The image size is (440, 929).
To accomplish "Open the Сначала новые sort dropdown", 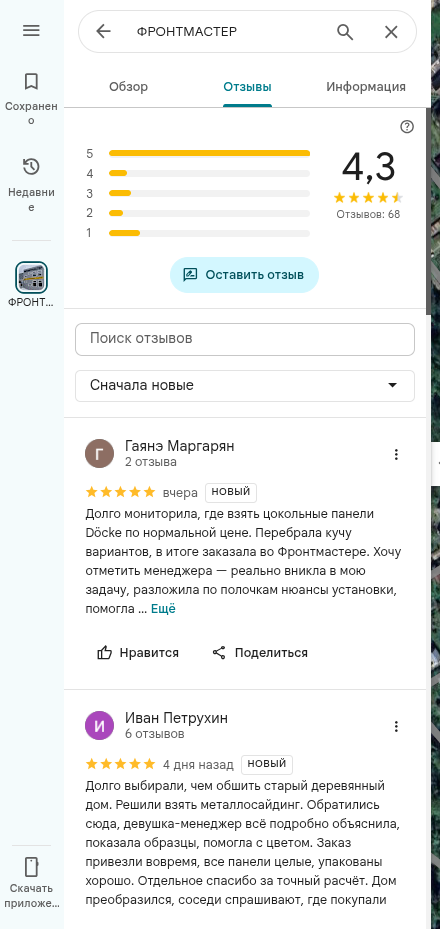I will (x=245, y=386).
